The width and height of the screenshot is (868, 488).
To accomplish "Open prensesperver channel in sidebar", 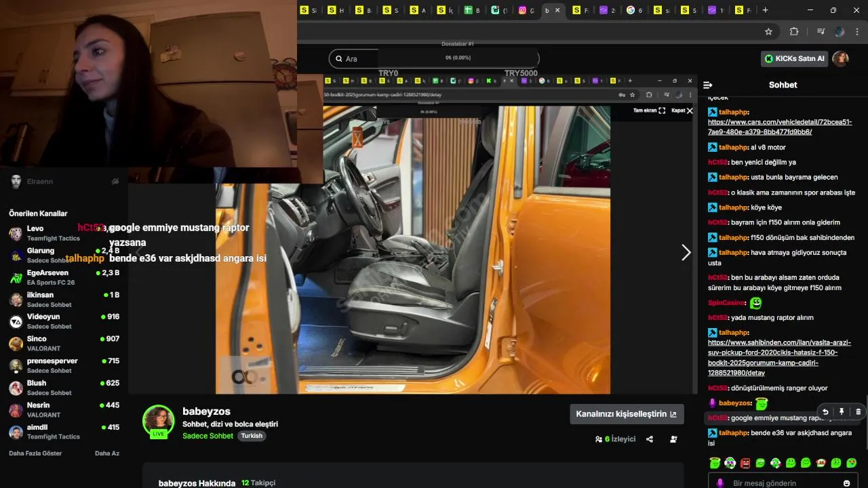I will pos(64,365).
